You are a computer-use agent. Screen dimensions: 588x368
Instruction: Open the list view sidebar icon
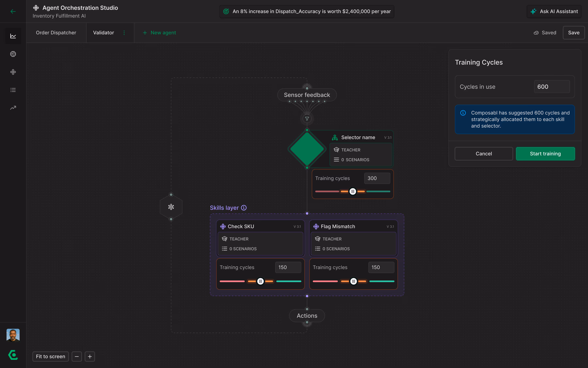point(13,90)
